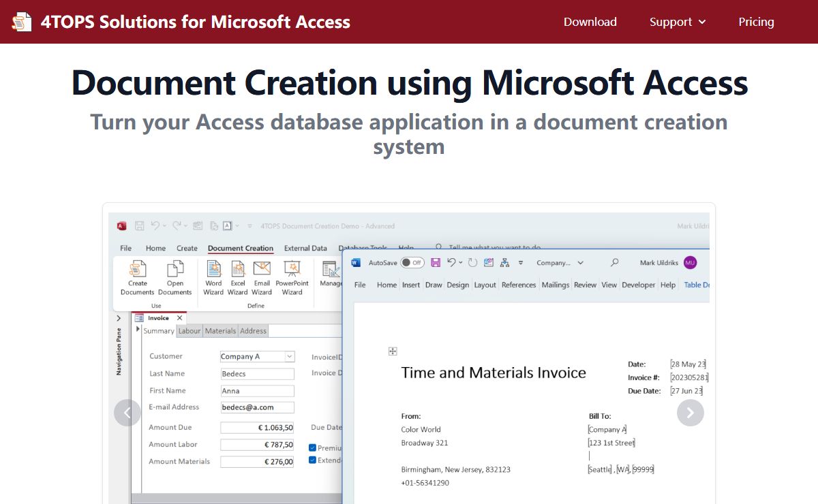Click the Redo icon in Word toolbar
Image resolution: width=818 pixels, height=504 pixels.
tap(472, 262)
